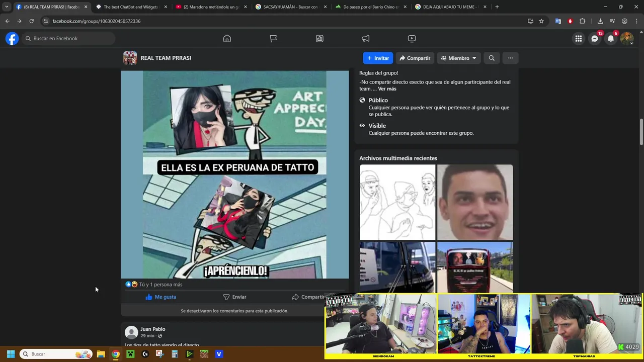Open the Logitech G HUB taskbar icon
This screenshot has height=362, width=644.
click(x=145, y=354)
